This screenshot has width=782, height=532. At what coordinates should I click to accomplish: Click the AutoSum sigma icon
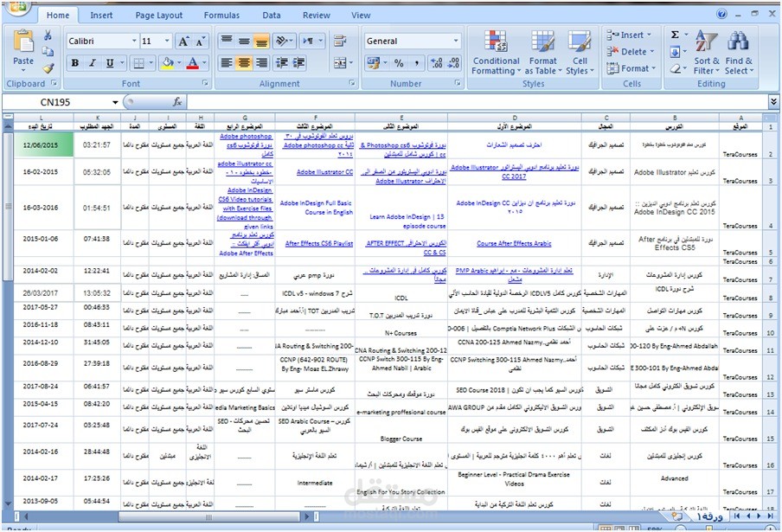tap(675, 35)
